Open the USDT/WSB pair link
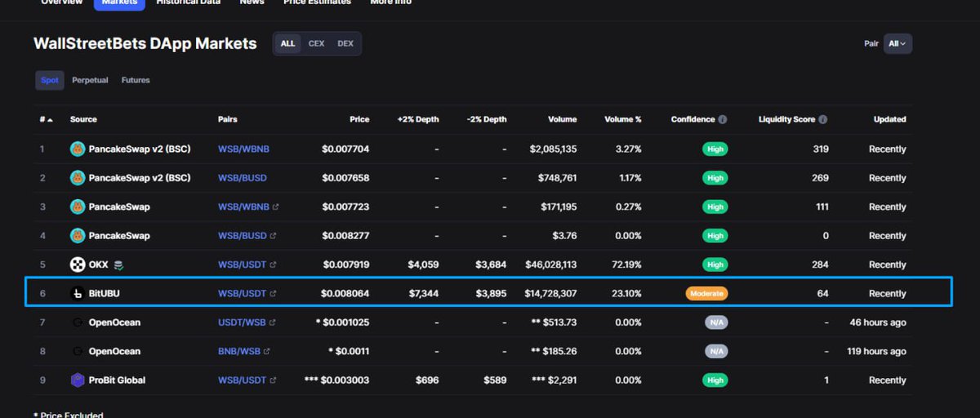980x418 pixels. (242, 322)
